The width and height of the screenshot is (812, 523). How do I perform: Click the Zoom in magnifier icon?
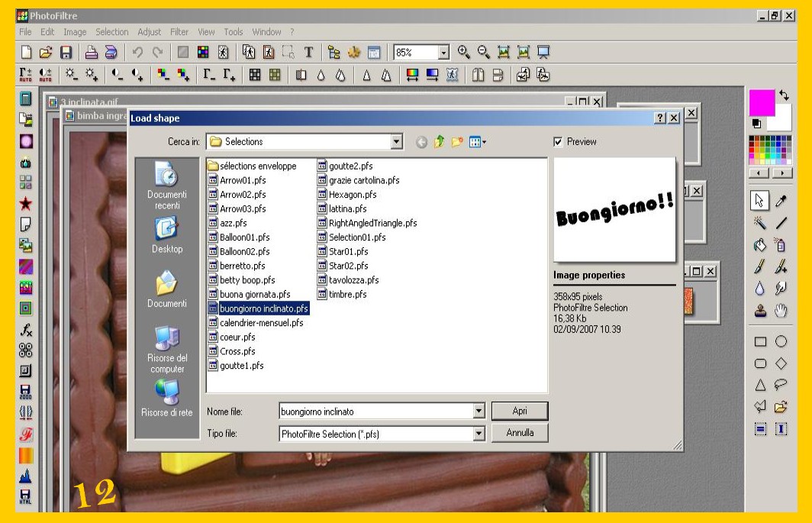(463, 53)
